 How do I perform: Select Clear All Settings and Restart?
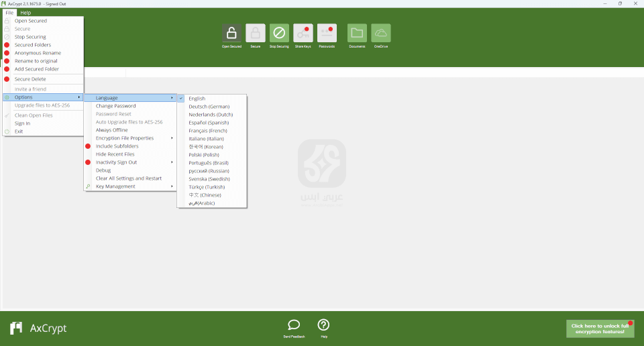[128, 178]
